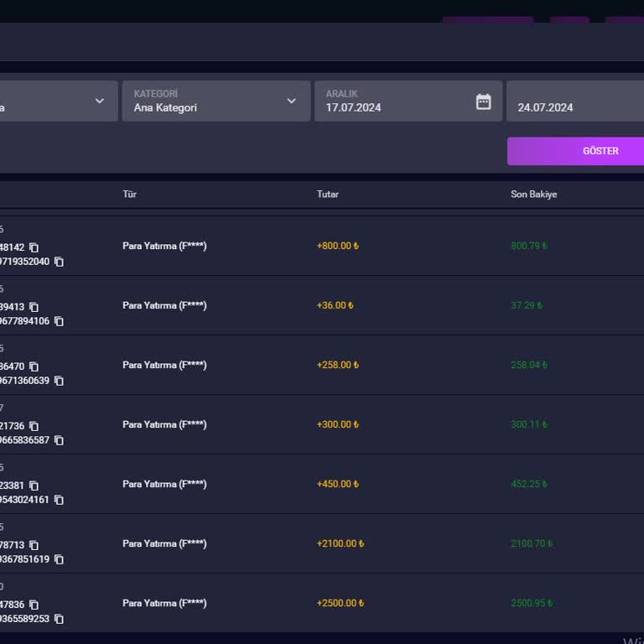Screen dimensions: 644x644
Task: Copy the ID ending in 23381
Action: [34, 486]
